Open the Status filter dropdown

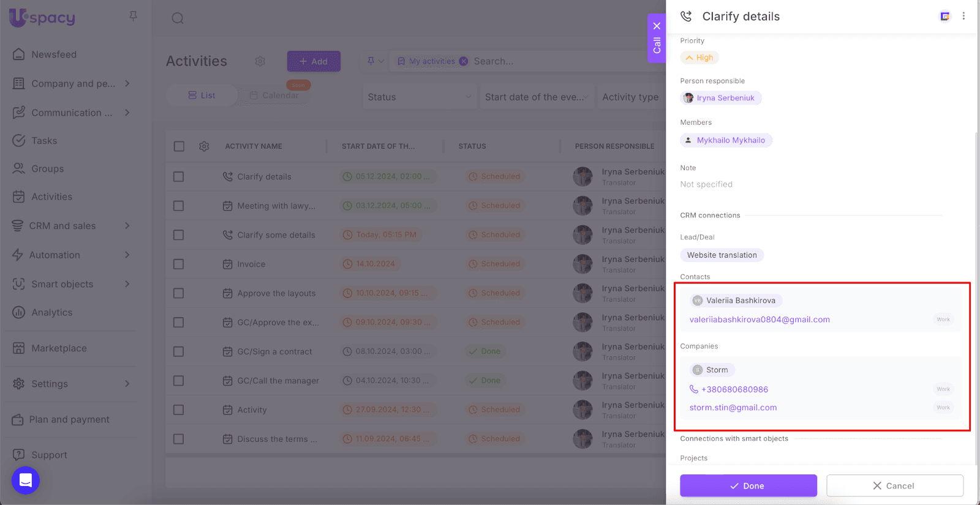click(x=419, y=97)
